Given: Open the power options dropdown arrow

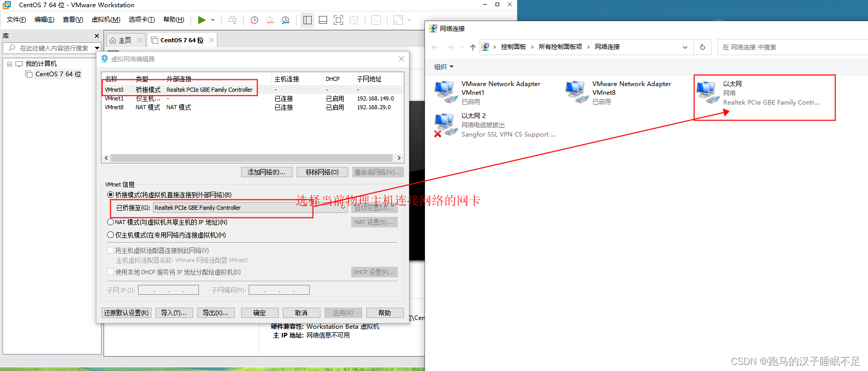Looking at the screenshot, I should 213,20.
